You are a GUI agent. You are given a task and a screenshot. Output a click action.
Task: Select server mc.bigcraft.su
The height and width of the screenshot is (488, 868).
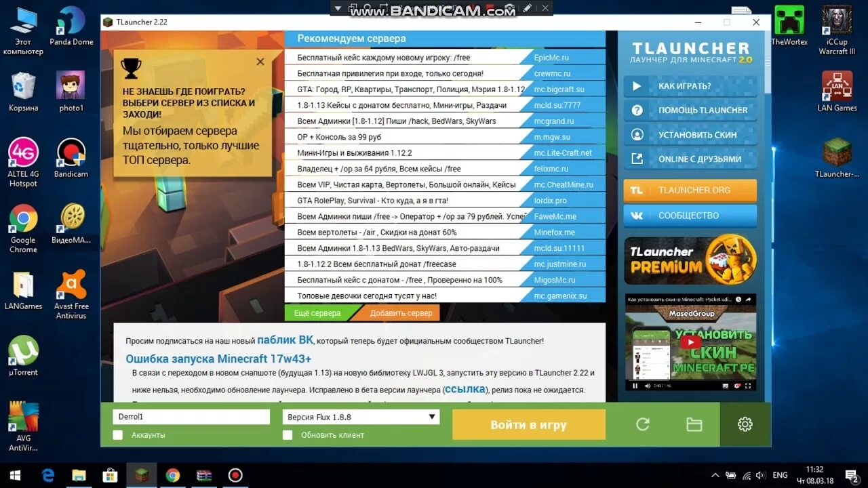coord(559,89)
